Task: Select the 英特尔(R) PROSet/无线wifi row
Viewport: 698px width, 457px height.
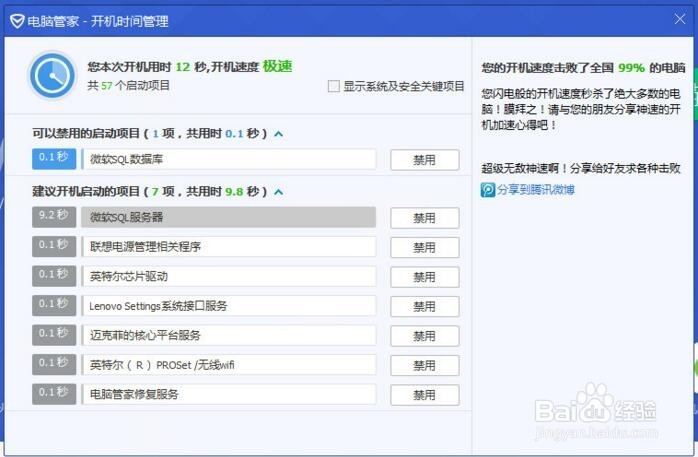Action: click(x=229, y=365)
